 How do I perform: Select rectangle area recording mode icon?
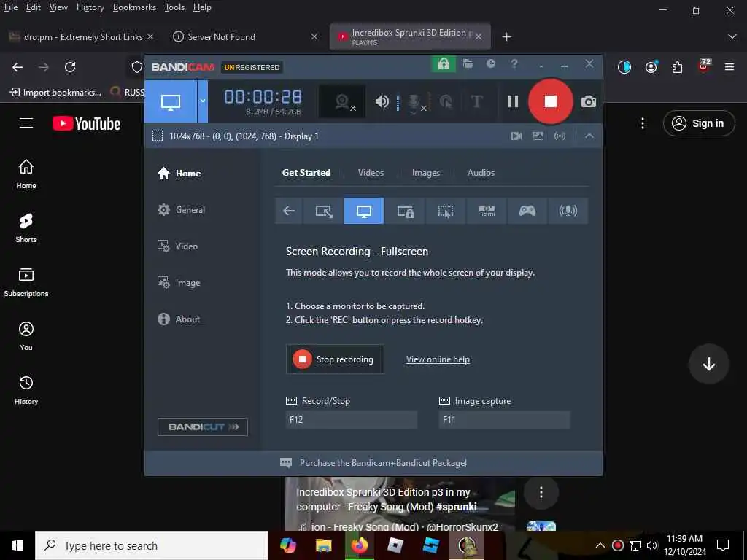coord(323,211)
